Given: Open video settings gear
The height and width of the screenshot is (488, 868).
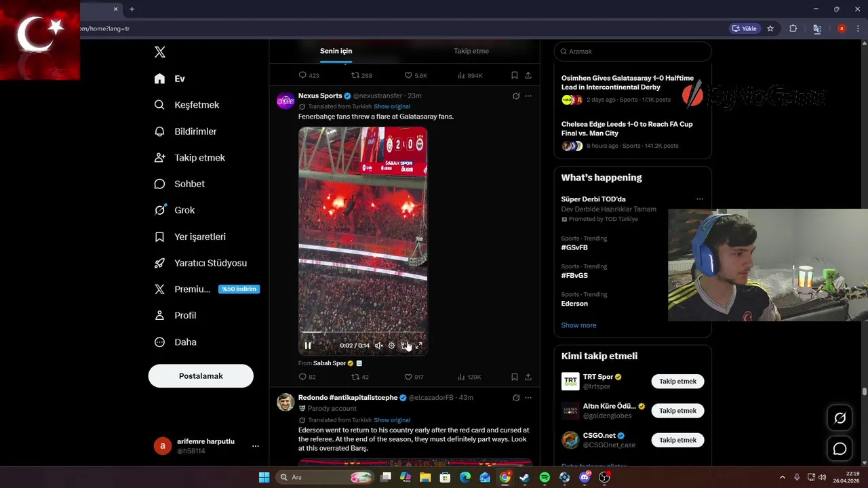Looking at the screenshot, I should tap(391, 346).
